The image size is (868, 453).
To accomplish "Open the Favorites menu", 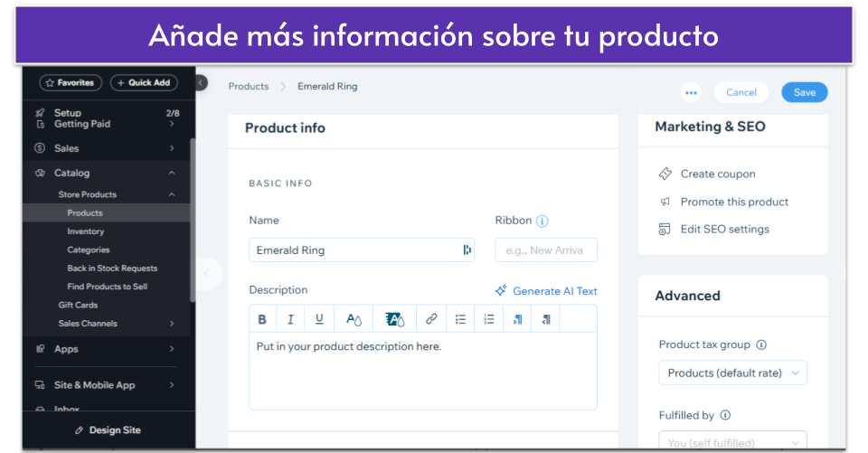I will click(71, 82).
